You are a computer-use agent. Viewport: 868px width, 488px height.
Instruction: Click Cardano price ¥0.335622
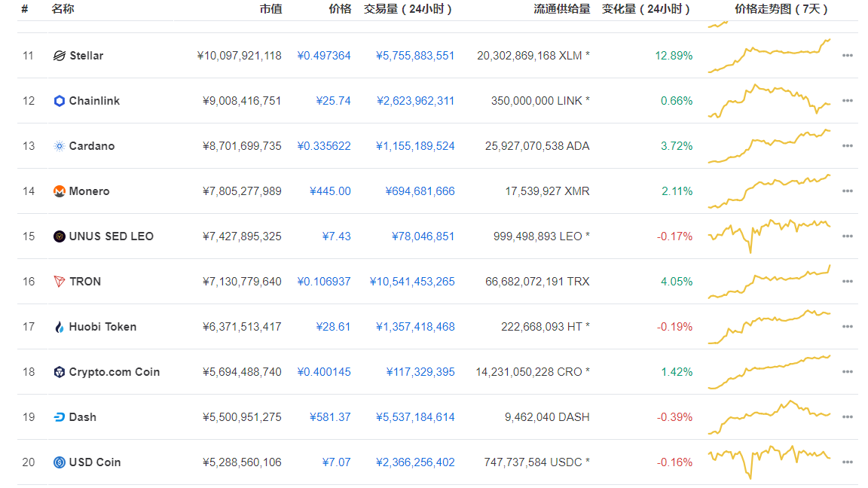click(324, 146)
